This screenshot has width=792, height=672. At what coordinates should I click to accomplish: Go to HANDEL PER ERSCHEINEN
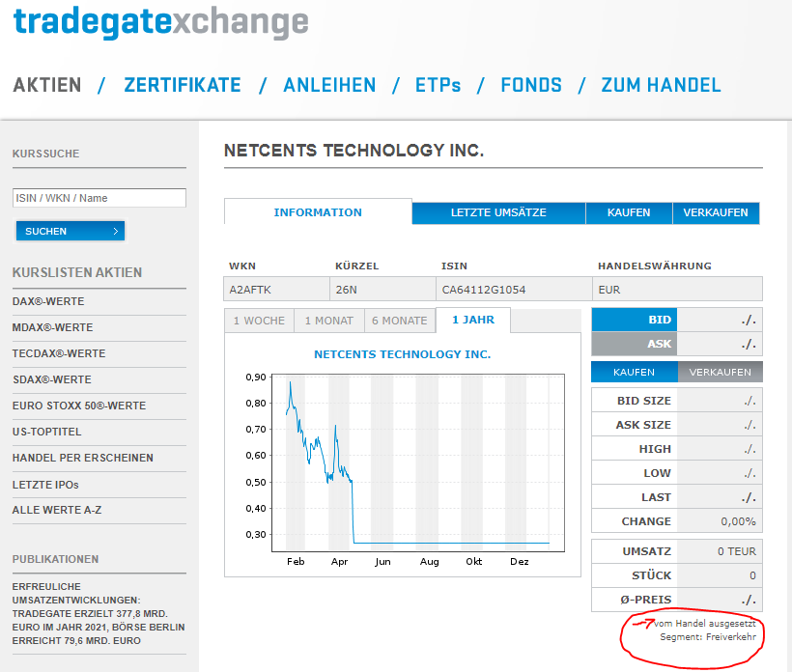tap(83, 458)
